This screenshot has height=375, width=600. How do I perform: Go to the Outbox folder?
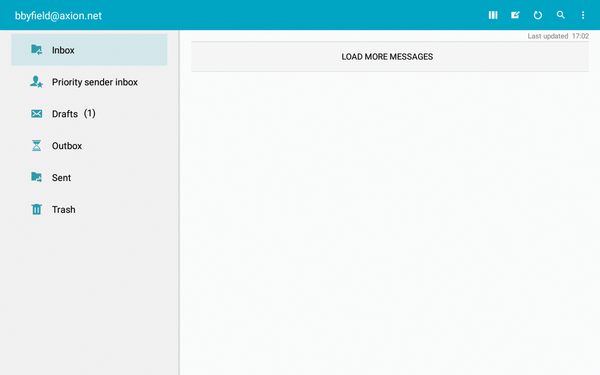click(67, 146)
